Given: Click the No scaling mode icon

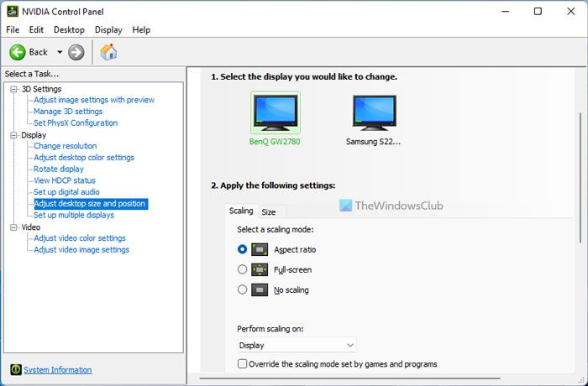Looking at the screenshot, I should [260, 289].
